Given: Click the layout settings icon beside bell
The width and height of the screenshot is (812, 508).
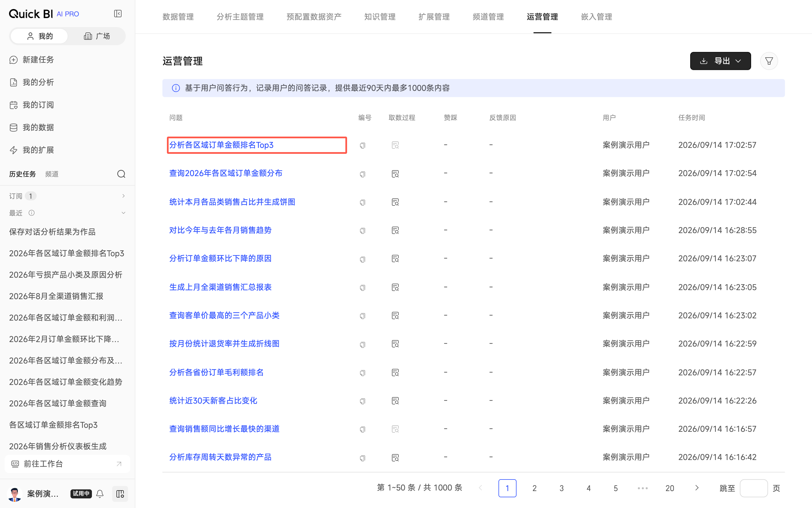Looking at the screenshot, I should point(120,494).
